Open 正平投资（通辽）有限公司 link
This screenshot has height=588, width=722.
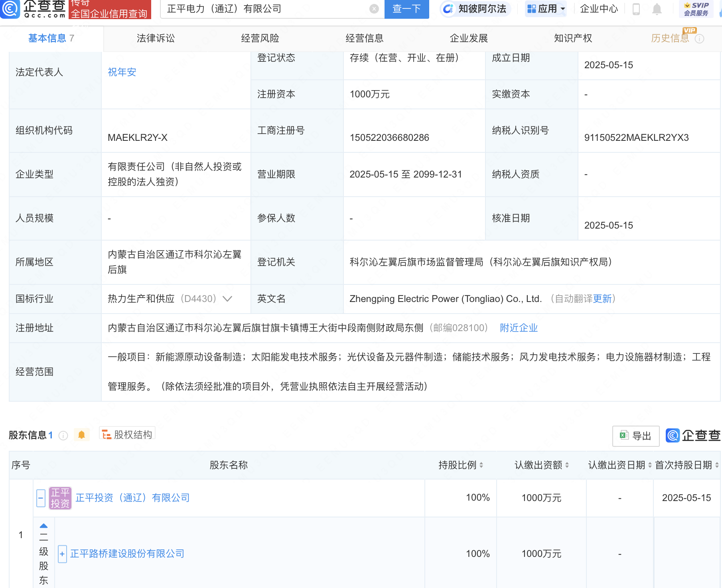click(133, 498)
